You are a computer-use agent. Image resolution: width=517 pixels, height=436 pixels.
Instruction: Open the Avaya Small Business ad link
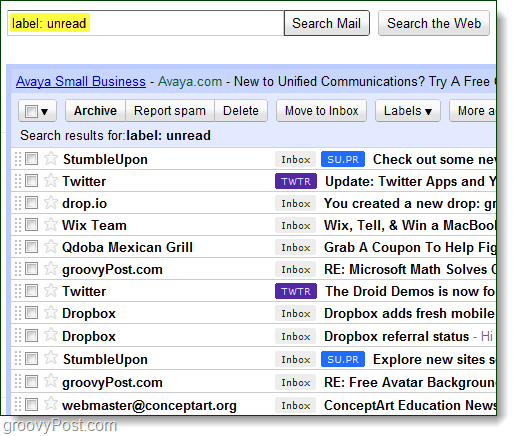[x=81, y=81]
